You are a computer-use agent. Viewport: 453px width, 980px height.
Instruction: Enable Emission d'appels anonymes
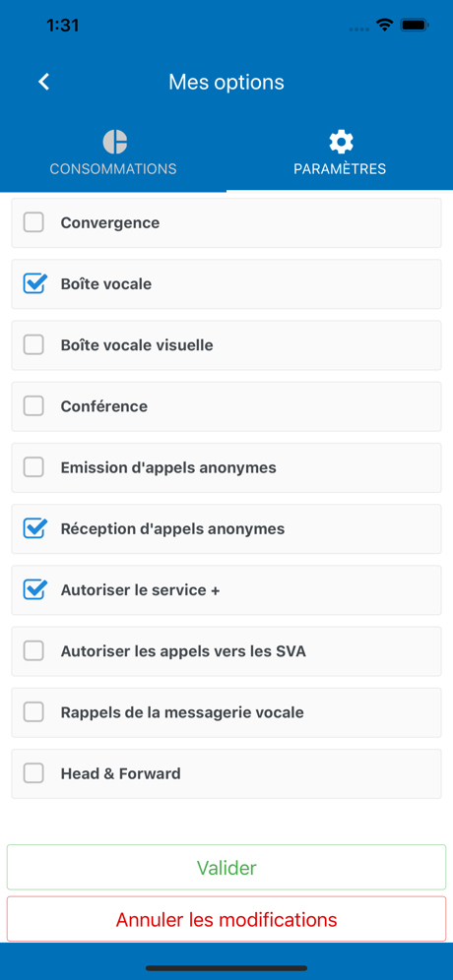pos(33,467)
